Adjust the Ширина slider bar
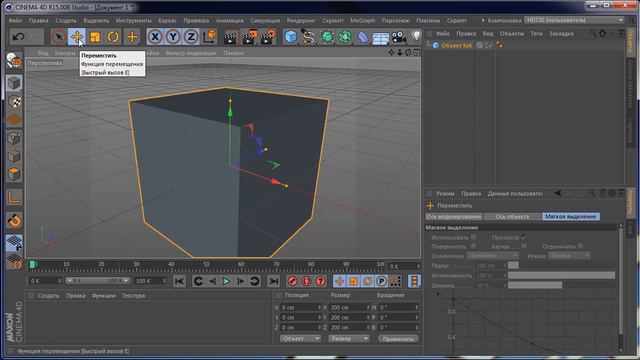The height and width of the screenshot is (360, 640). (561, 285)
